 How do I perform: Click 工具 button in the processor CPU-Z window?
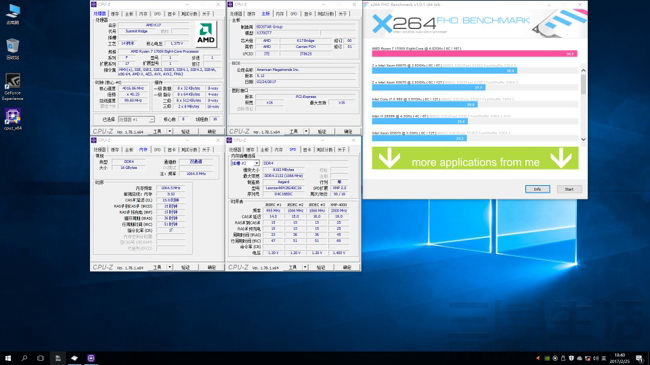158,131
